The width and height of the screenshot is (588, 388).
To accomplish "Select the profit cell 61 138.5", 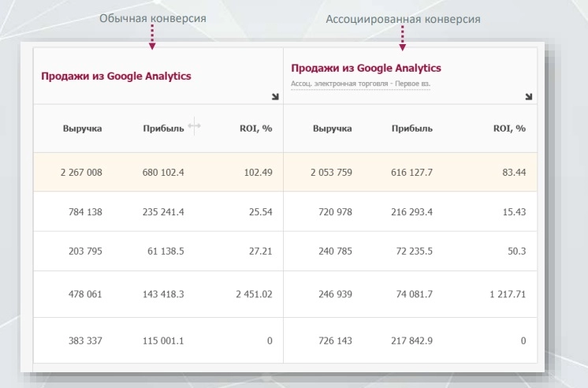I will pyautogui.click(x=166, y=251).
